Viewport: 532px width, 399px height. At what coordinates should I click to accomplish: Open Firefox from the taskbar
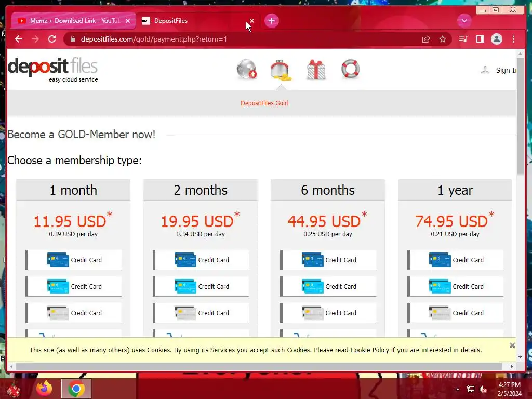[44, 389]
